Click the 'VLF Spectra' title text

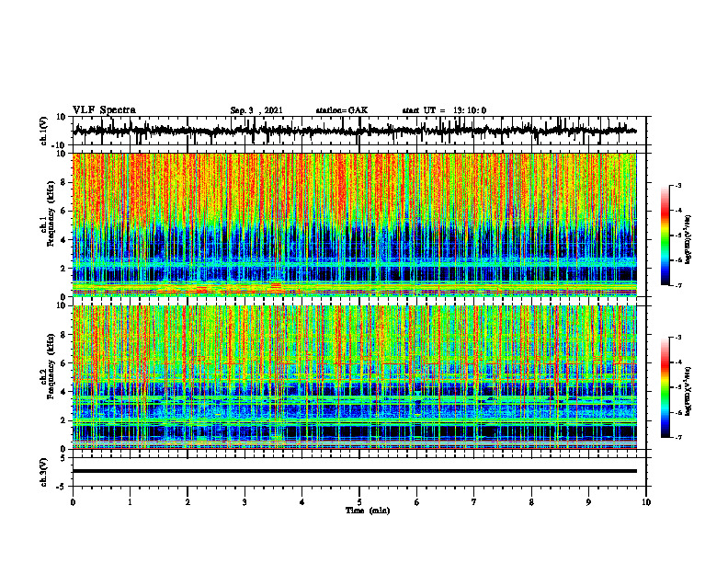coord(105,110)
